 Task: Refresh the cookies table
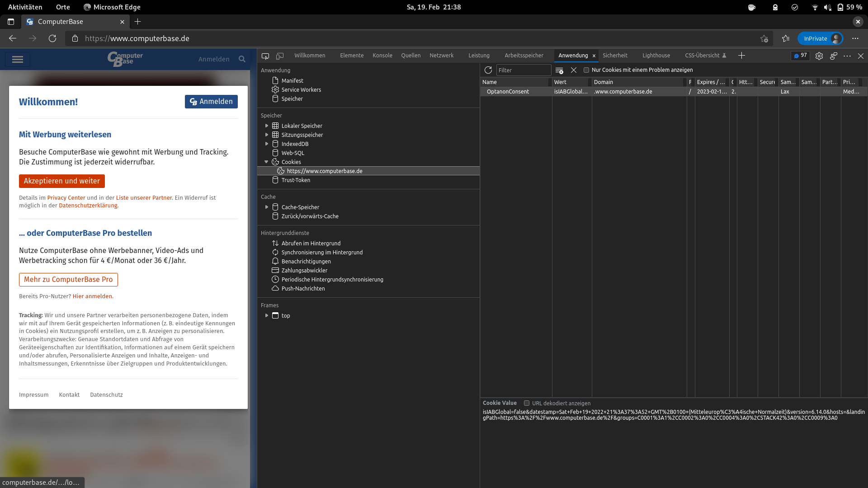pos(488,70)
